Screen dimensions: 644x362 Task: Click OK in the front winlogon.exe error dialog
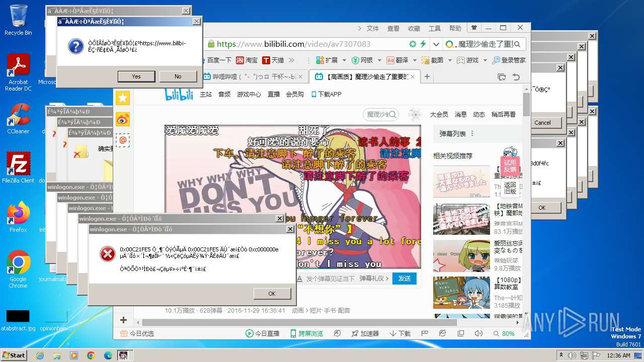272,294
